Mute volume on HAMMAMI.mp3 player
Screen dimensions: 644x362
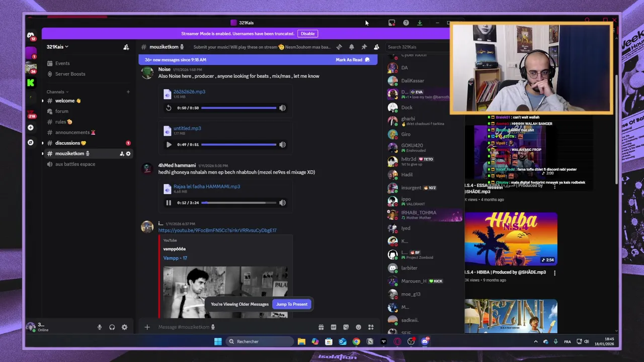pyautogui.click(x=282, y=203)
